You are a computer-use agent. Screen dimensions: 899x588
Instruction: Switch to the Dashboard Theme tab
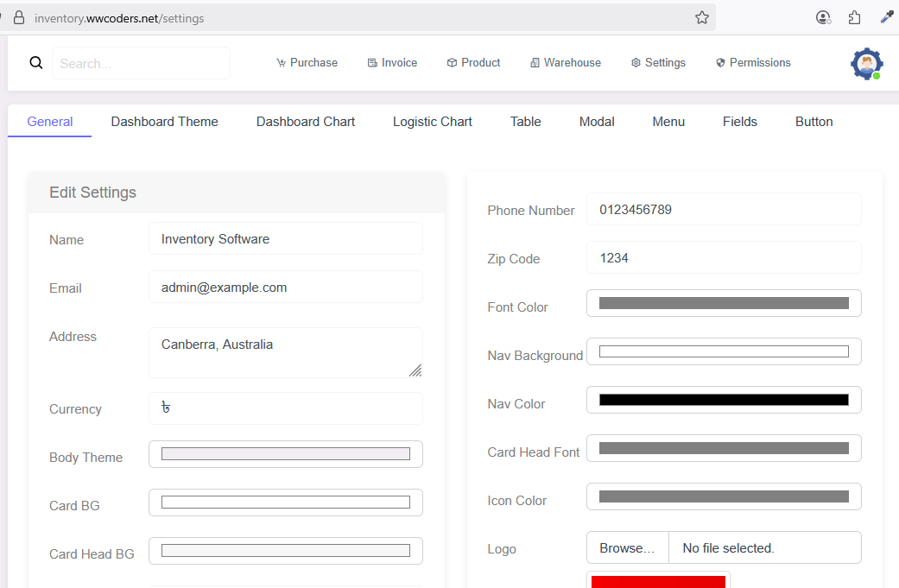[x=165, y=122]
